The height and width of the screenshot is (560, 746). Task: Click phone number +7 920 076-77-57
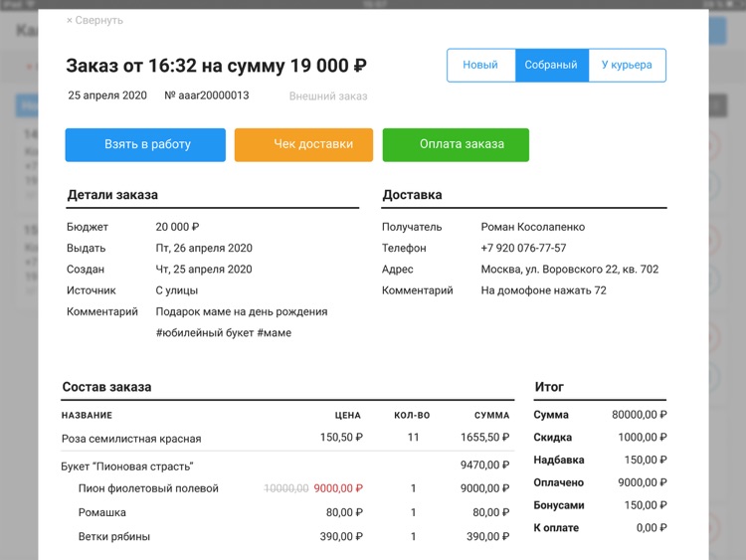click(x=523, y=248)
